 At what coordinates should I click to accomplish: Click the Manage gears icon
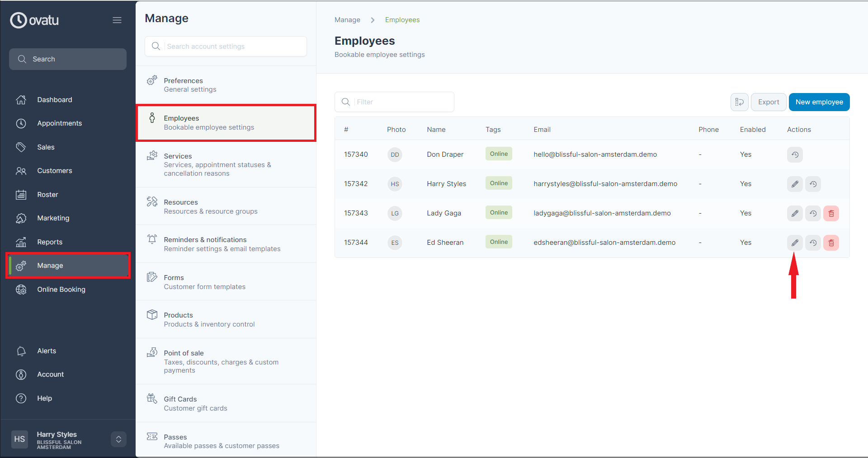(x=21, y=266)
